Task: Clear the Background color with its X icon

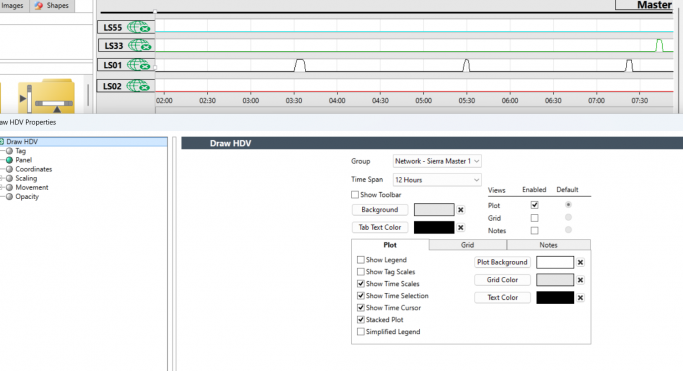Action: coord(461,210)
